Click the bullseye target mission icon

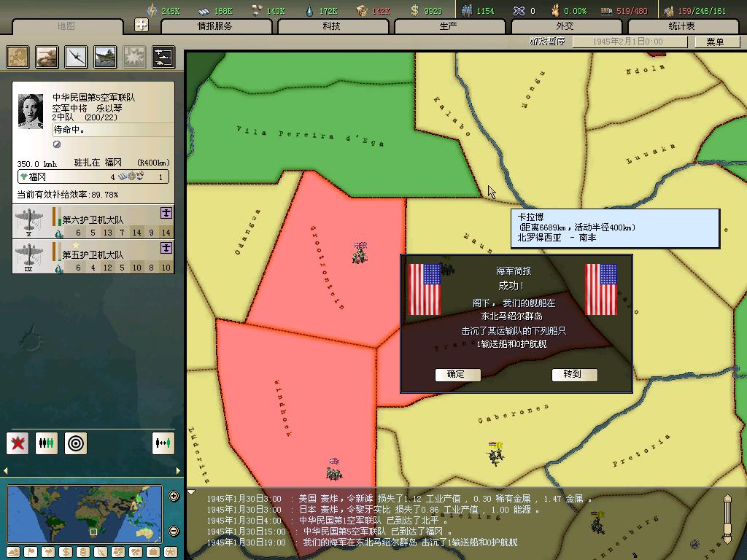[76, 443]
